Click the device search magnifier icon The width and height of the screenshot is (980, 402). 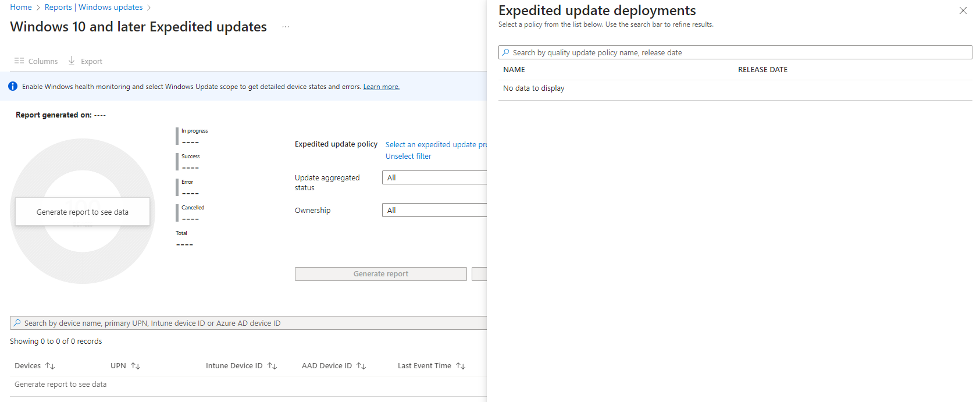pos(17,323)
